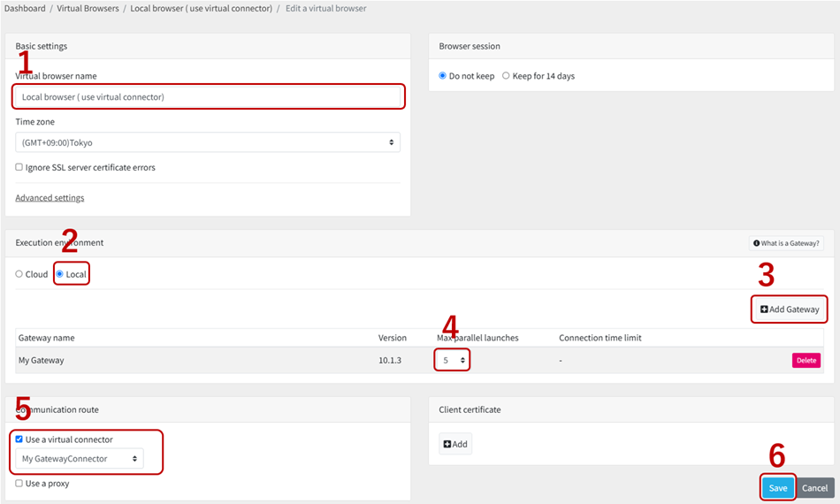Select the Cloud execution environment
This screenshot has width=840, height=504.
click(19, 274)
